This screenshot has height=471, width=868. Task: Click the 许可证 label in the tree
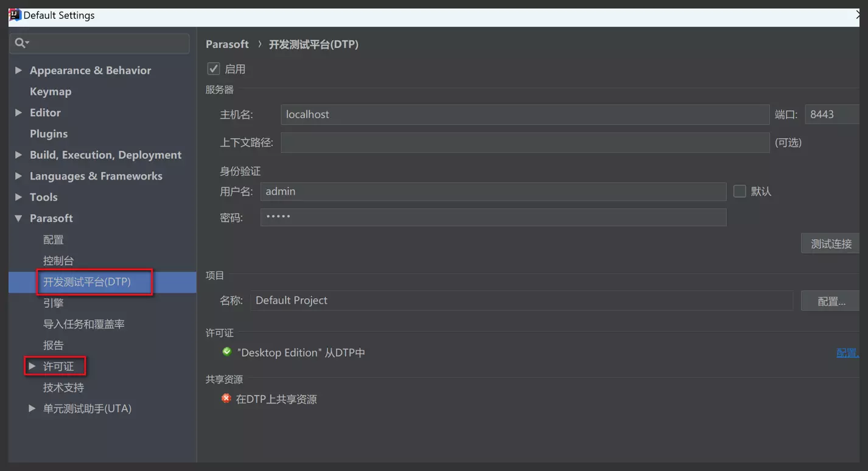pos(58,366)
